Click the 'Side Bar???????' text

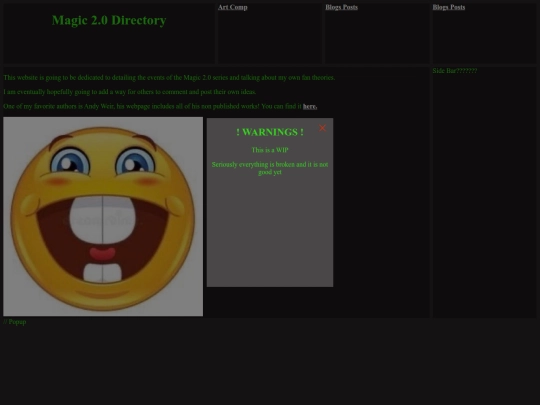(455, 71)
